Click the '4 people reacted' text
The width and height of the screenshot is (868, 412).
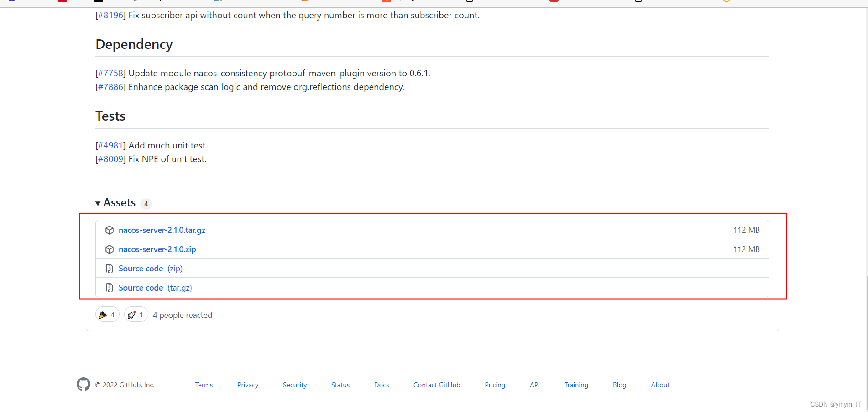pyautogui.click(x=183, y=315)
